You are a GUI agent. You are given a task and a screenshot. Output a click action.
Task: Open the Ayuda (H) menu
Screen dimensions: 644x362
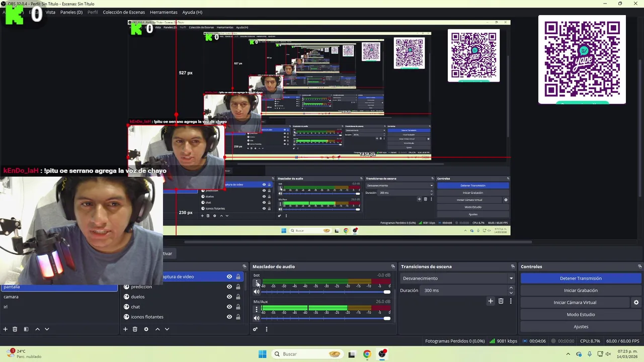(x=192, y=12)
